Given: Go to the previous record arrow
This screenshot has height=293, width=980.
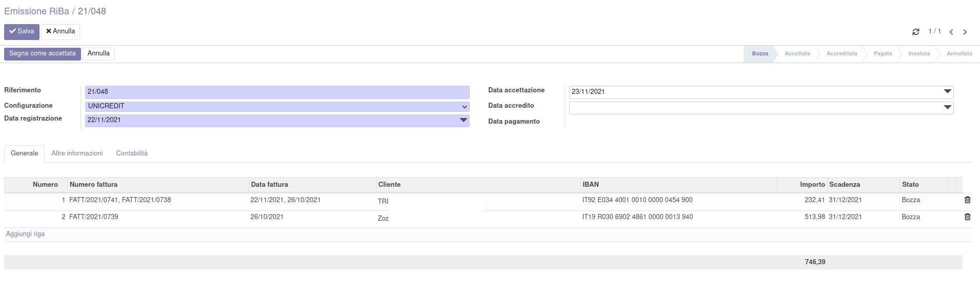Looking at the screenshot, I should click(951, 32).
